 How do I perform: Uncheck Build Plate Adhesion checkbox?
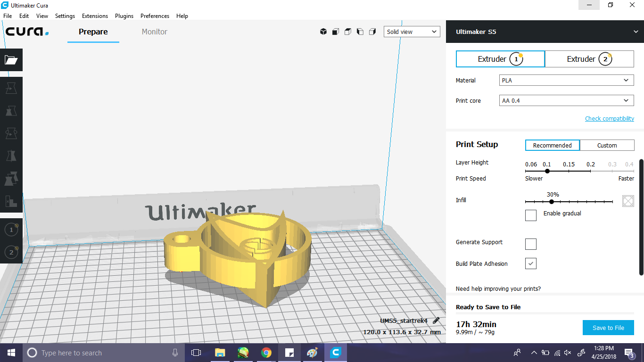coord(531,263)
